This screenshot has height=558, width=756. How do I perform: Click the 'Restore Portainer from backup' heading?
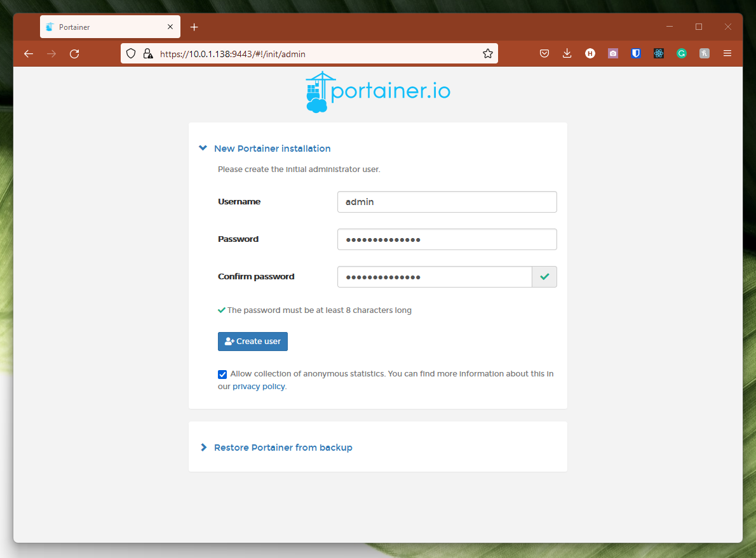283,448
